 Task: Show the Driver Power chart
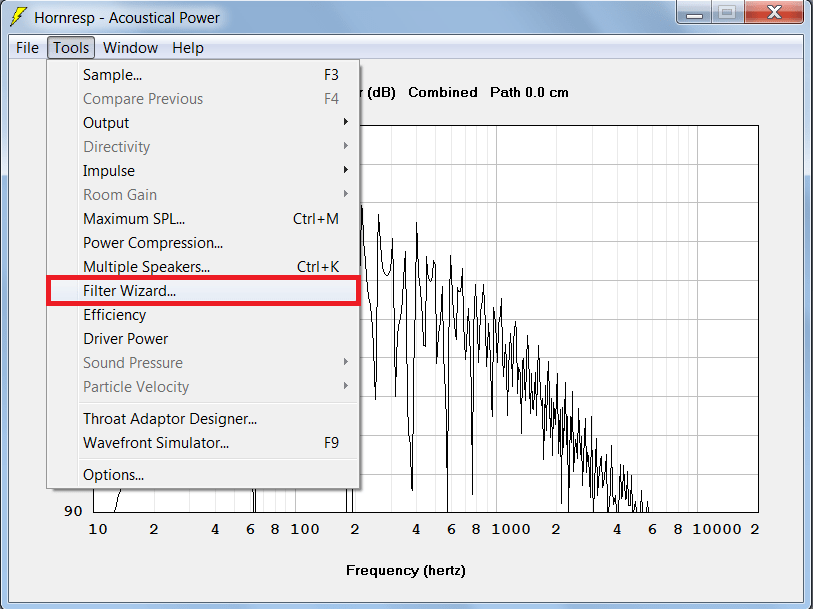coord(203,338)
